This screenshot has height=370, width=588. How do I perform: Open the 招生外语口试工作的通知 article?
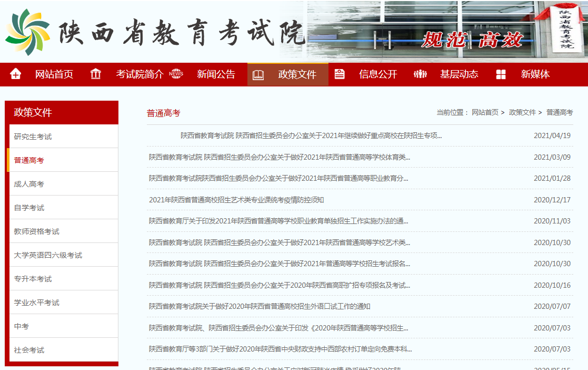[260, 307]
